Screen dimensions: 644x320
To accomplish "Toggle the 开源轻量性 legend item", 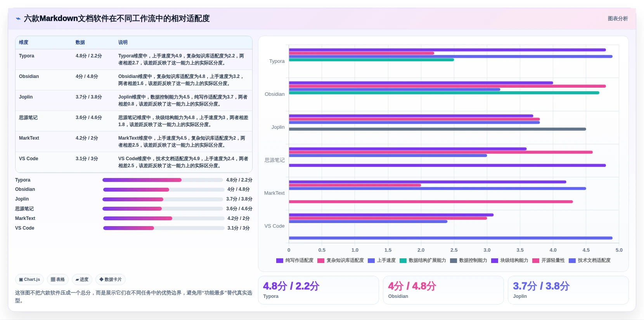I will pos(549,261).
